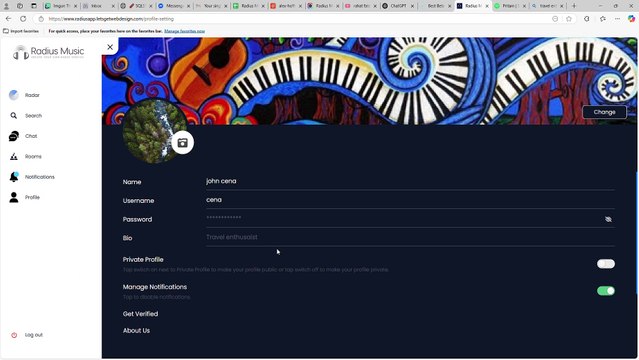
Task: Close the Inbox tab
Action: [x=113, y=6]
